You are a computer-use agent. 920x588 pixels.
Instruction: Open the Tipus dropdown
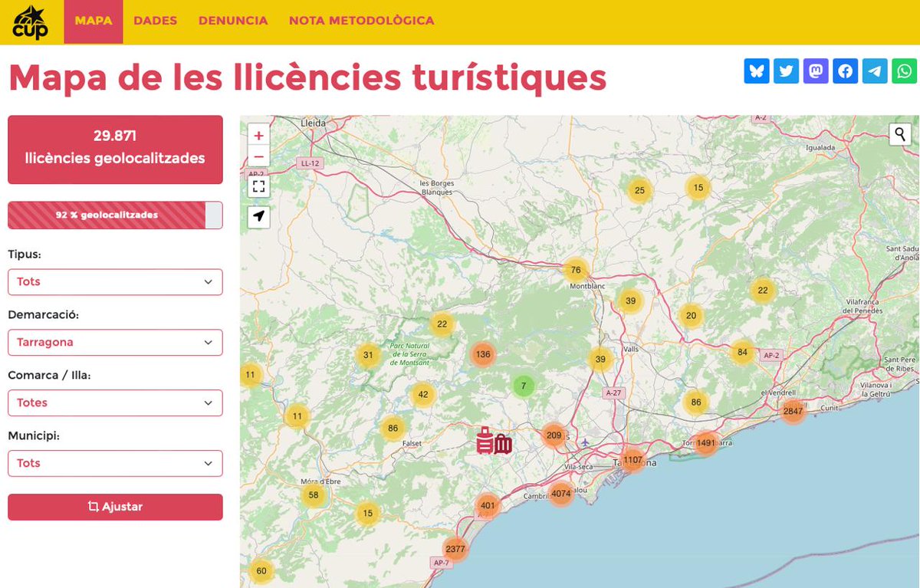pos(115,281)
